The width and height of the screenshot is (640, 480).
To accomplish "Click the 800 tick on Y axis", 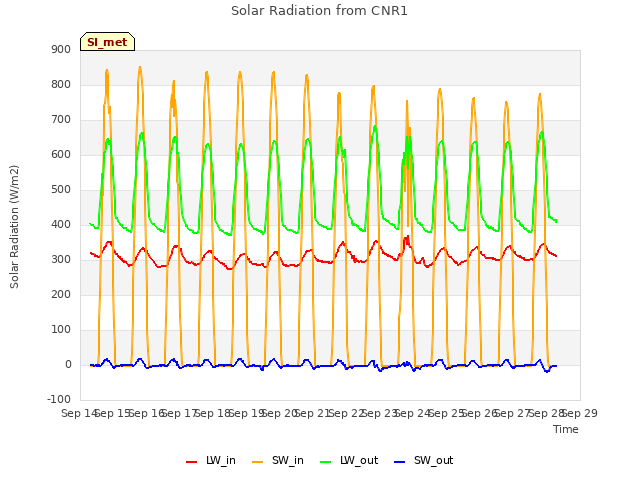I will coord(61,84).
